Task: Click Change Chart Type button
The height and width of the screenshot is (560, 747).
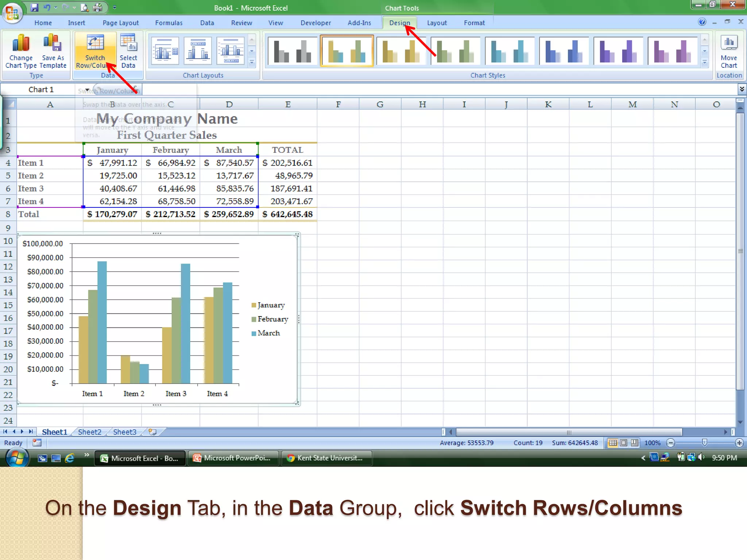Action: point(21,51)
